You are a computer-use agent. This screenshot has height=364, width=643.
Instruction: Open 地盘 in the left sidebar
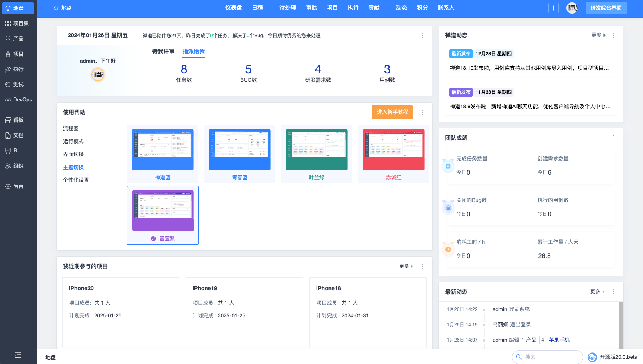coord(18,8)
